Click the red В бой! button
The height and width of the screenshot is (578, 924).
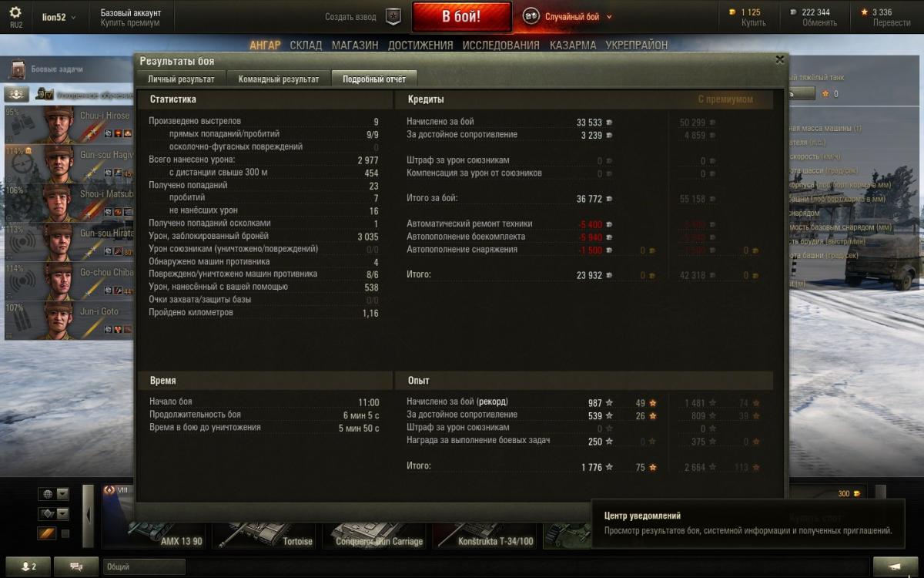pyautogui.click(x=462, y=17)
